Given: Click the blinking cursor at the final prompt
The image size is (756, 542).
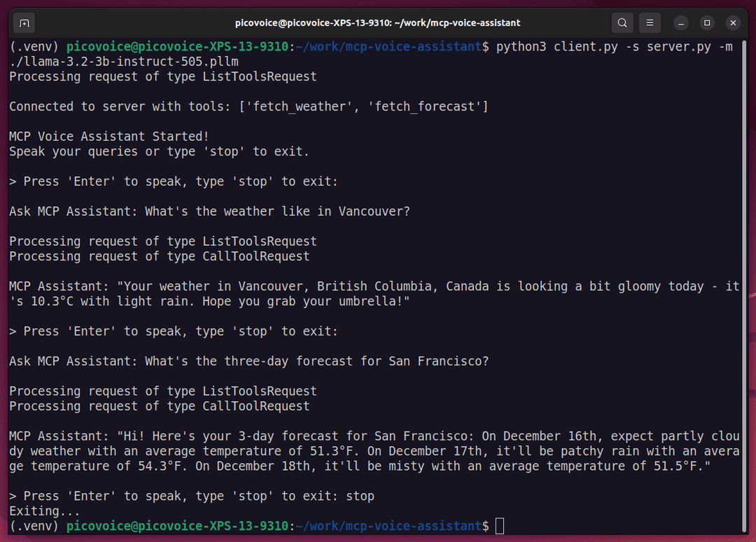Looking at the screenshot, I should click(501, 524).
